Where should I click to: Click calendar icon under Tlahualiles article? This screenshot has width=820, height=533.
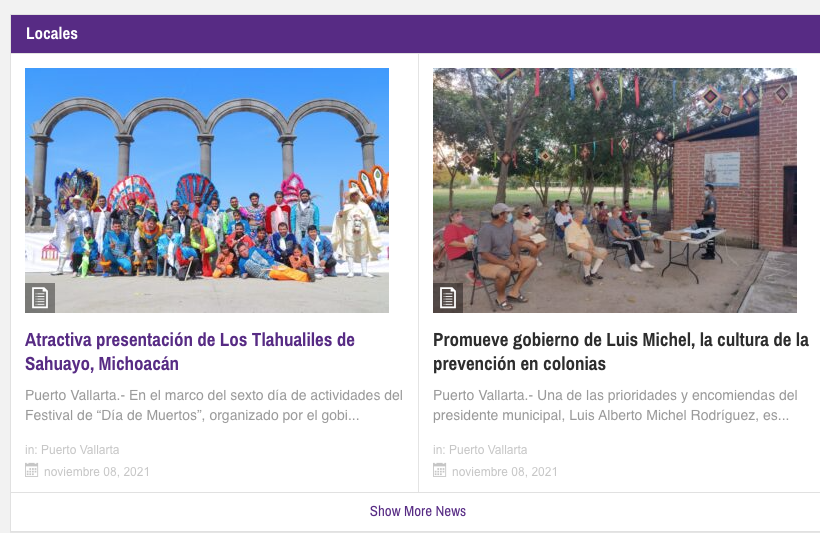click(x=31, y=470)
